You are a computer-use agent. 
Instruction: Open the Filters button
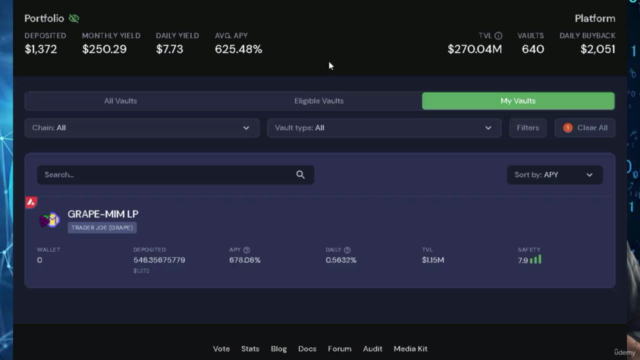[528, 128]
